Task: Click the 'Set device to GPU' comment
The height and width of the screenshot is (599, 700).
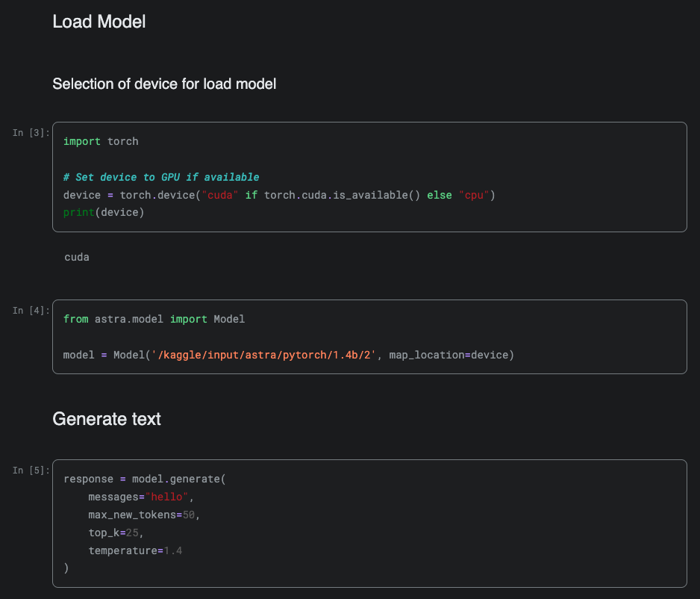Action: [x=161, y=177]
